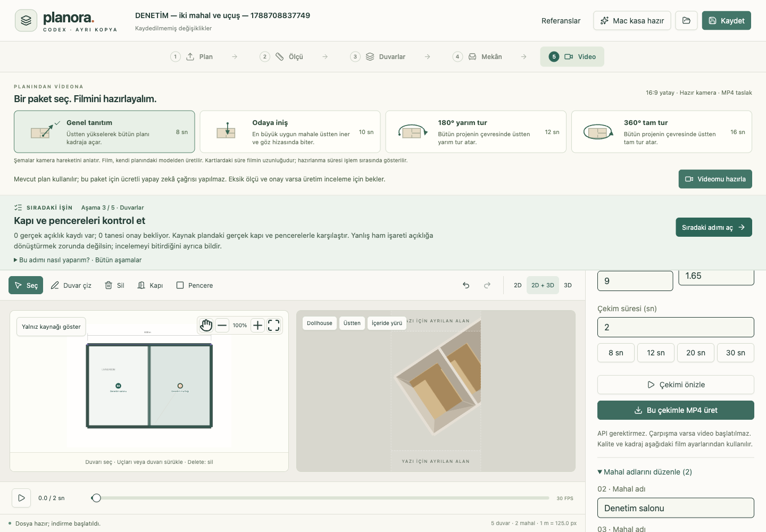Undo the last action
The image size is (766, 532).
tap(466, 285)
